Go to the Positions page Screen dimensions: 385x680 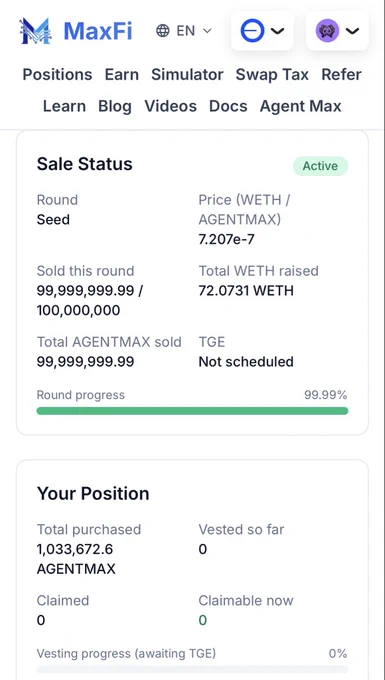[x=57, y=75]
